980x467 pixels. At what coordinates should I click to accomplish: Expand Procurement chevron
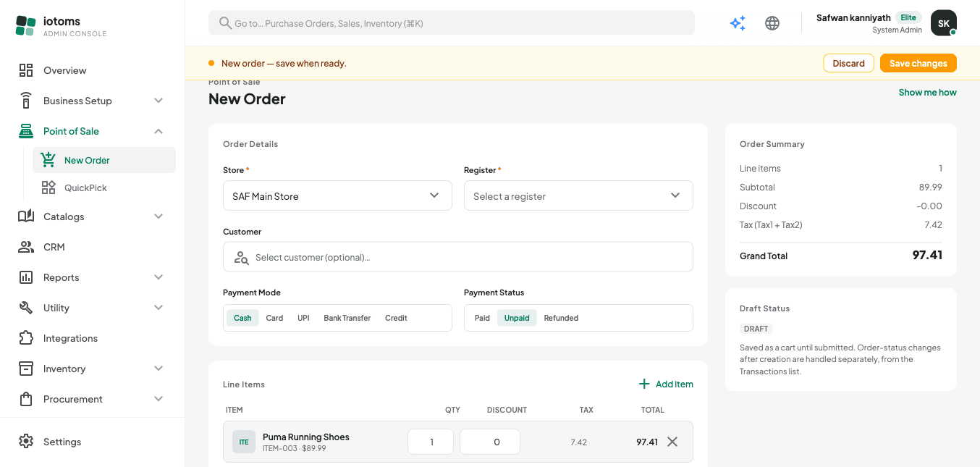click(x=159, y=399)
